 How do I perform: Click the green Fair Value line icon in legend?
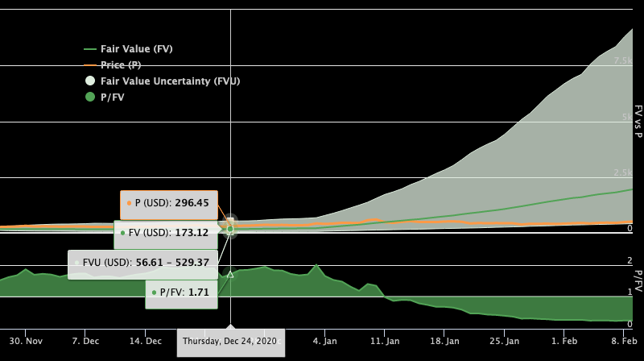[90, 49]
